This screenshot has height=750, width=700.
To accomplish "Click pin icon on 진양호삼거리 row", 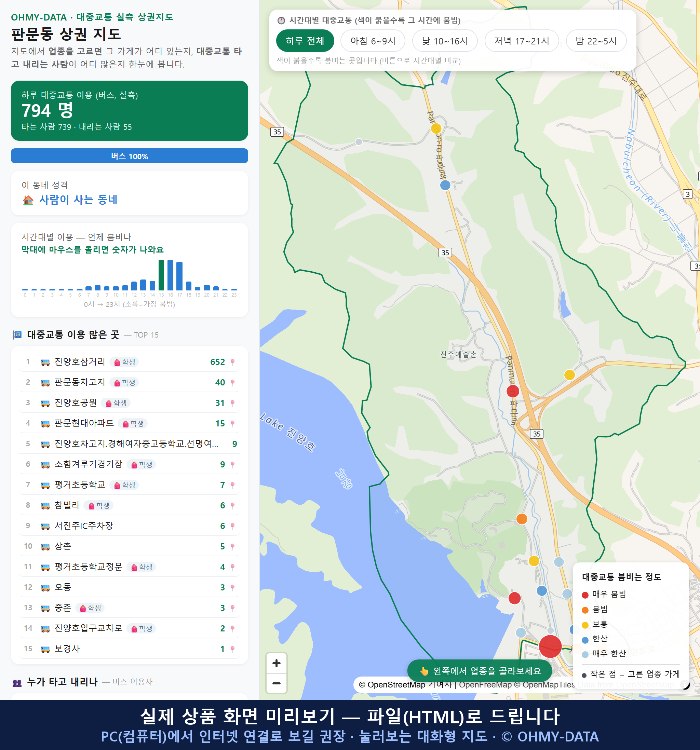I will point(232,362).
